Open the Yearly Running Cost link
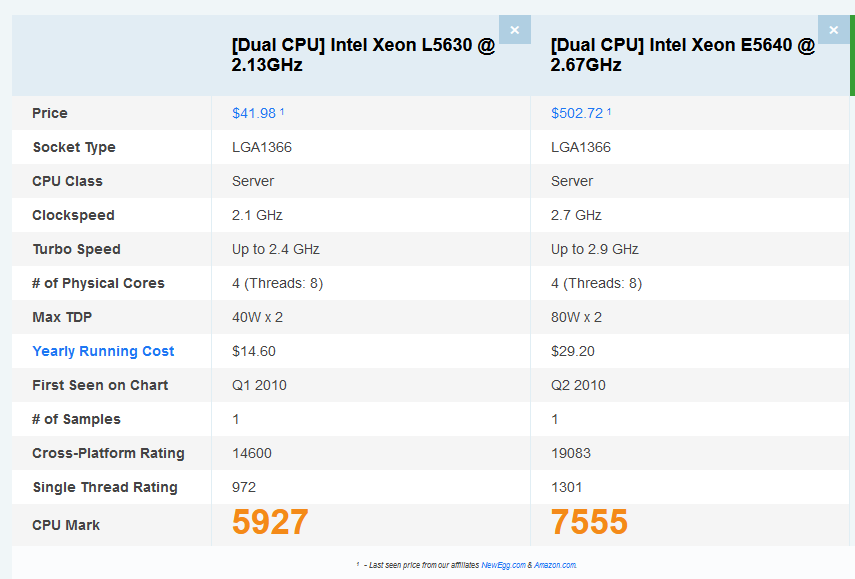Screen dimensions: 855x579 [103, 351]
